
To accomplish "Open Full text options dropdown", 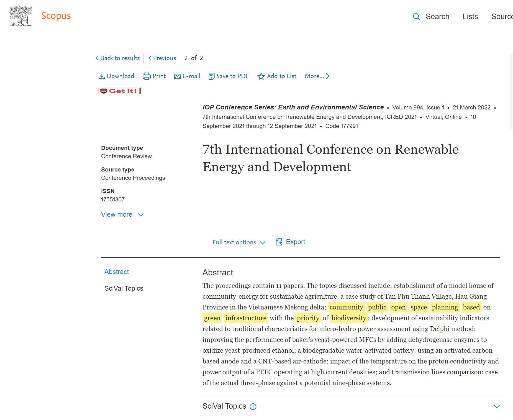I will [239, 242].
